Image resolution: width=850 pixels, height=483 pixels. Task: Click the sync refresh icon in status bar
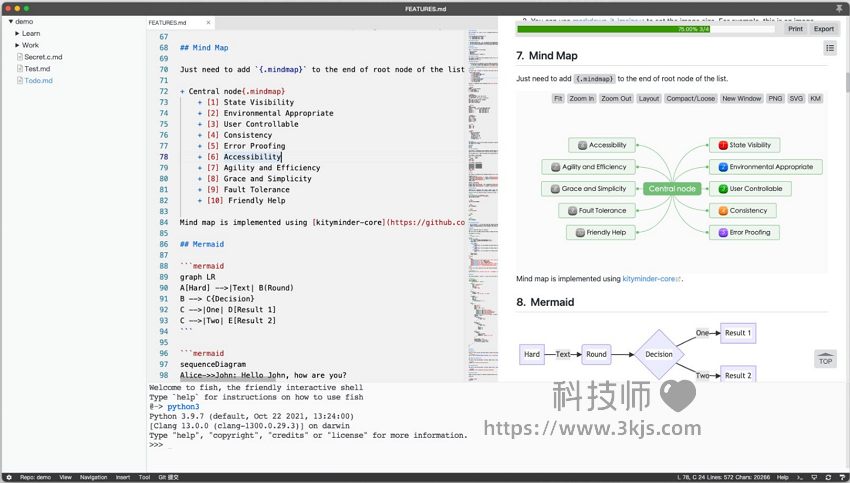828,478
